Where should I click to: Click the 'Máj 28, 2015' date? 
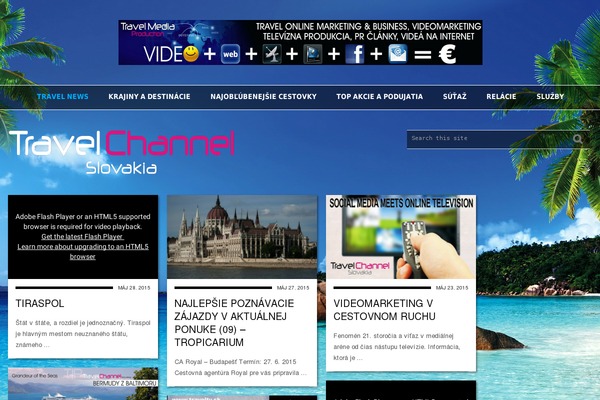click(134, 288)
